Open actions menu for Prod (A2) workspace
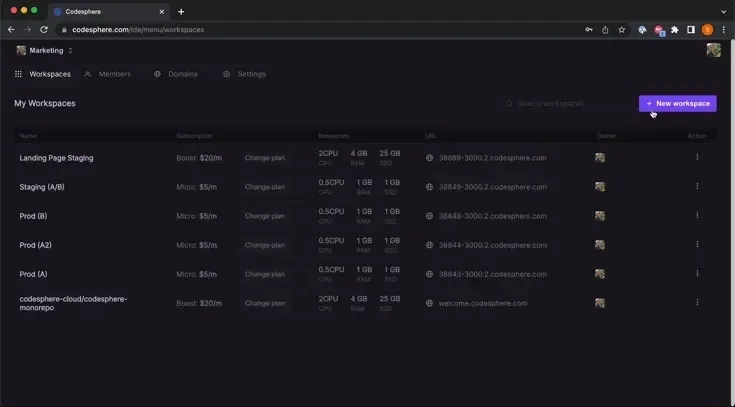735x407 pixels. 697,245
